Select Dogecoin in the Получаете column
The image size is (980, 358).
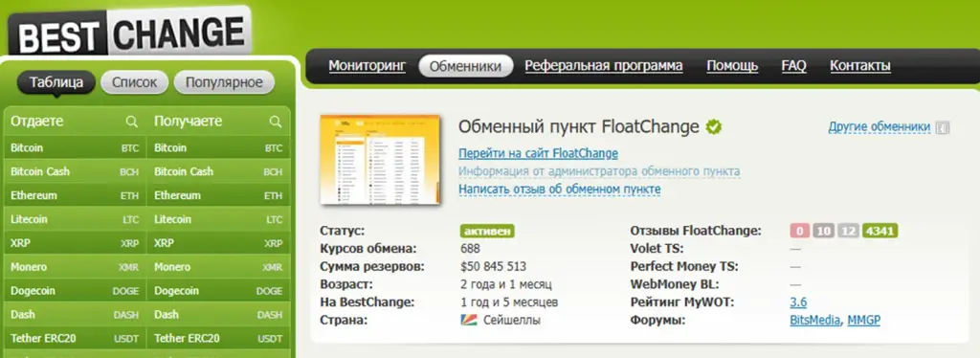point(218,291)
